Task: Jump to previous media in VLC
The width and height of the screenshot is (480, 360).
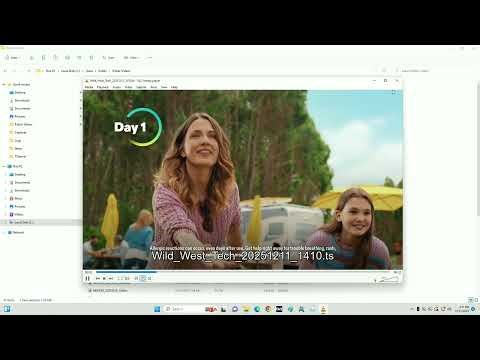Action: pyautogui.click(x=98, y=278)
